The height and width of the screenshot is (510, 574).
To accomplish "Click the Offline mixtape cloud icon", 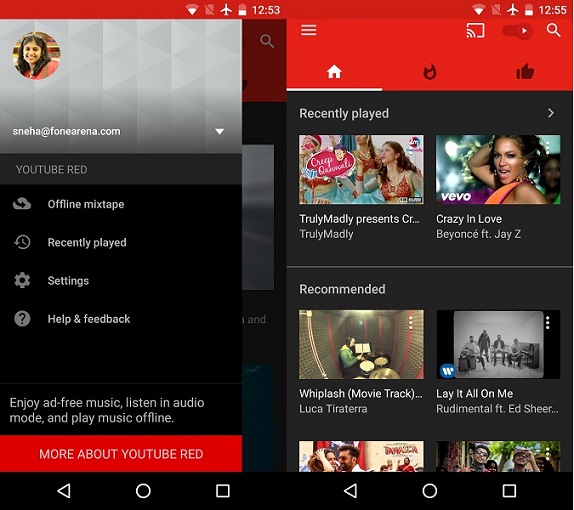I will tap(22, 204).
